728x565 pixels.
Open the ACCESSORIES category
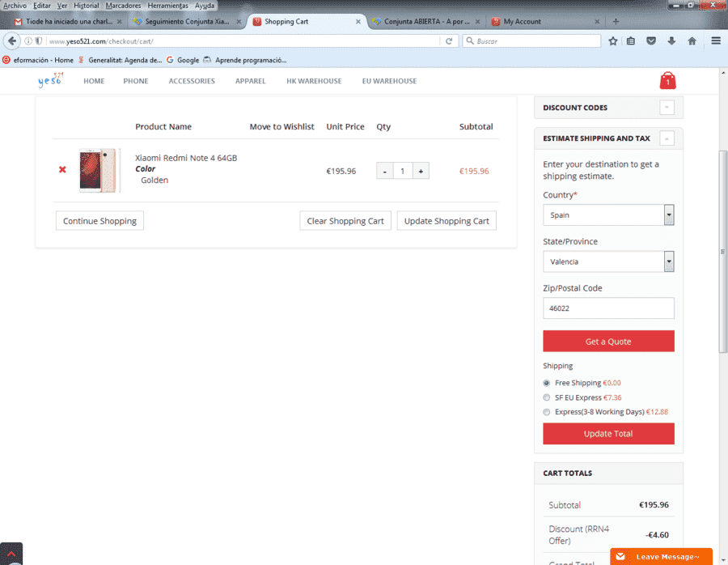pos(192,81)
